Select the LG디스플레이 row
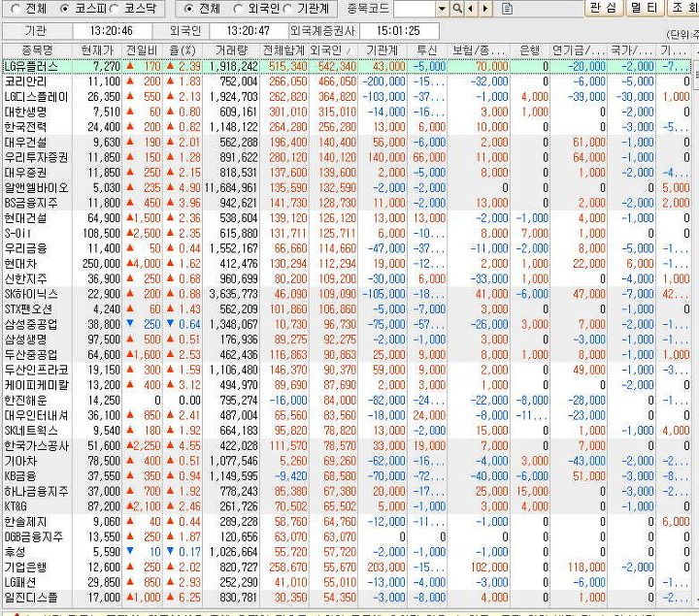 click(x=347, y=97)
